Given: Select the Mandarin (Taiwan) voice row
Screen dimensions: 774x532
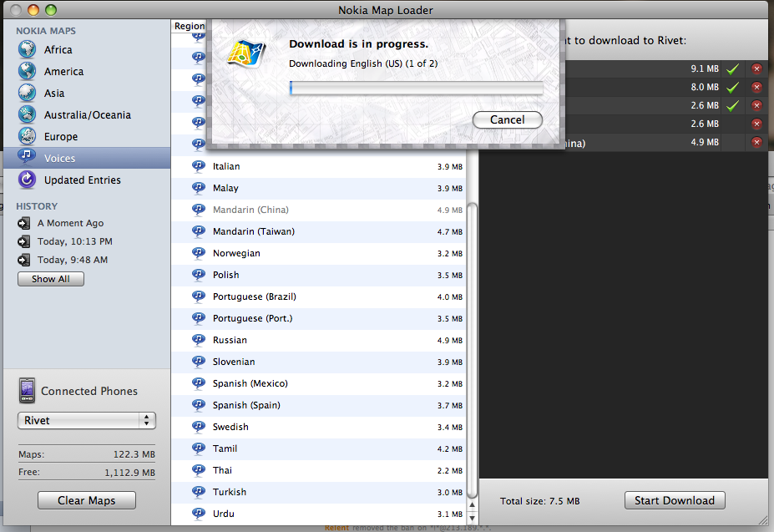Looking at the screenshot, I should [x=318, y=231].
